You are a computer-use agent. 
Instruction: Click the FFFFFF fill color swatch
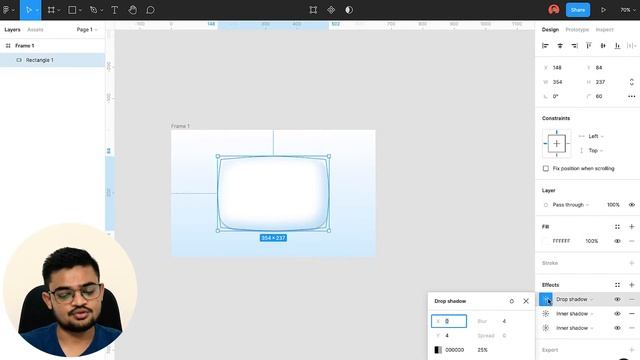[x=546, y=241]
